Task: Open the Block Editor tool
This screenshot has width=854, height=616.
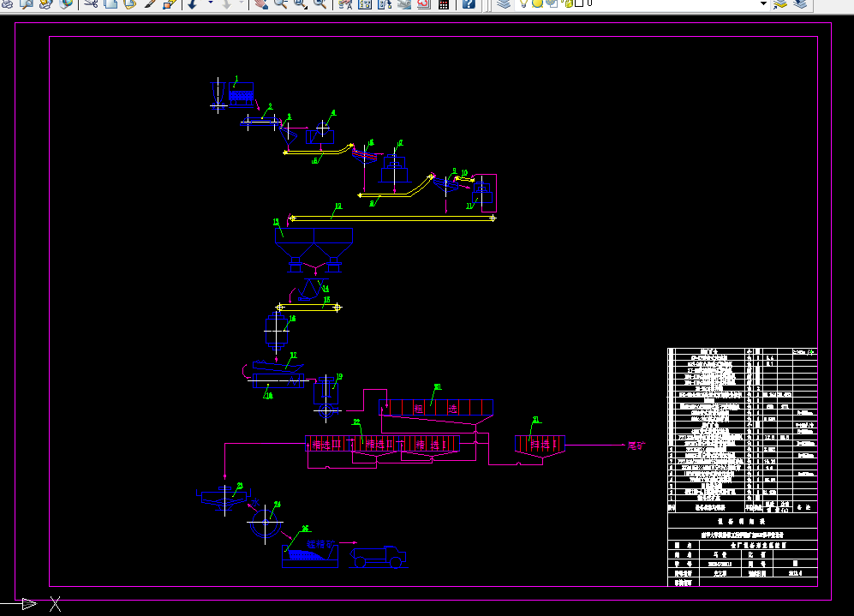Action: pyautogui.click(x=170, y=3)
